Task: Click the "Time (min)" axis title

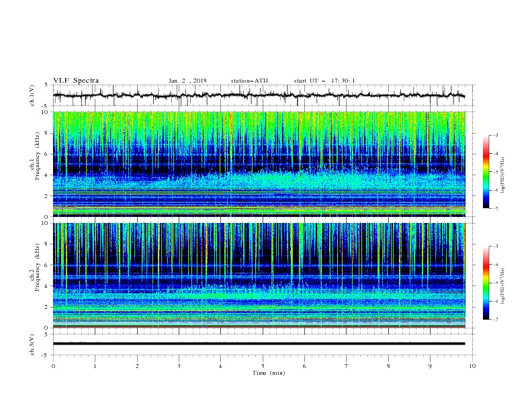Action: click(x=269, y=373)
